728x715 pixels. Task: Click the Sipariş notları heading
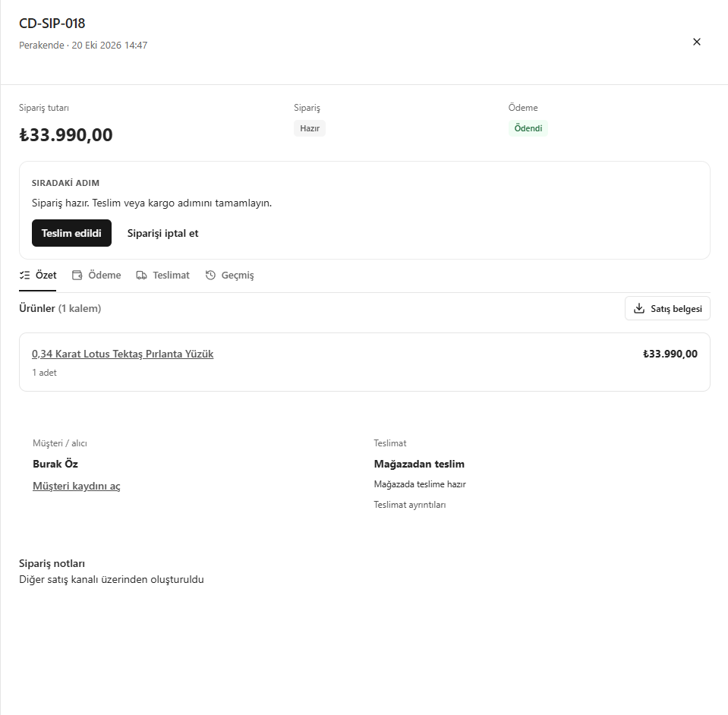[52, 563]
